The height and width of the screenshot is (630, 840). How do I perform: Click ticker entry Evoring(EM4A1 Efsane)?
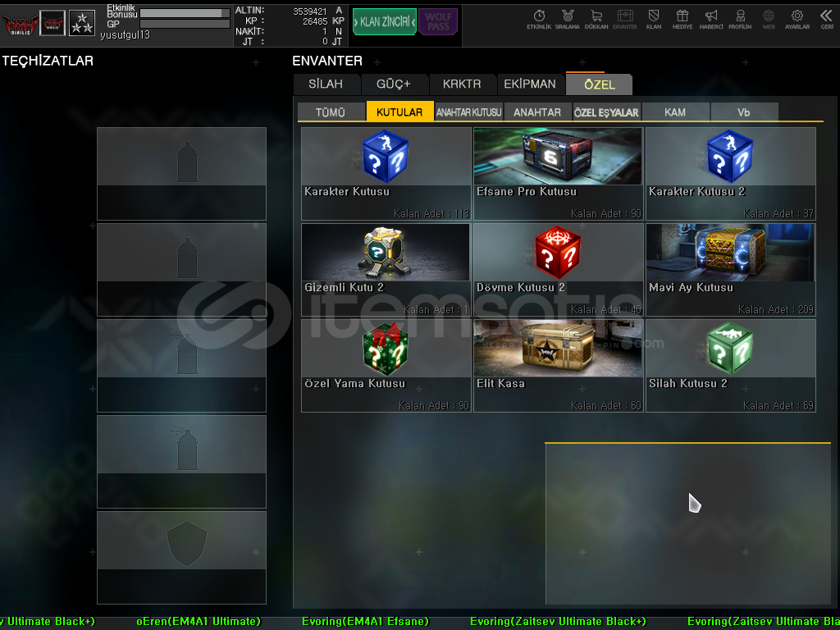click(365, 622)
